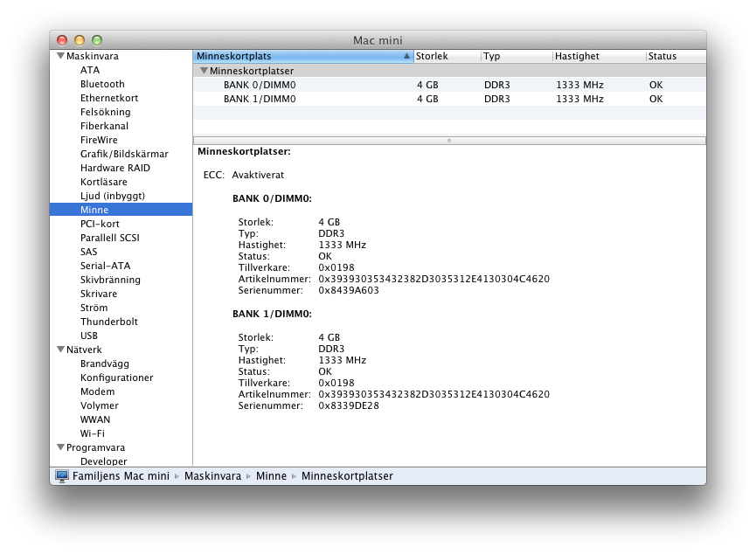Image resolution: width=756 pixels, height=554 pixels.
Task: Click the Maskinvara category label
Action: (x=92, y=56)
